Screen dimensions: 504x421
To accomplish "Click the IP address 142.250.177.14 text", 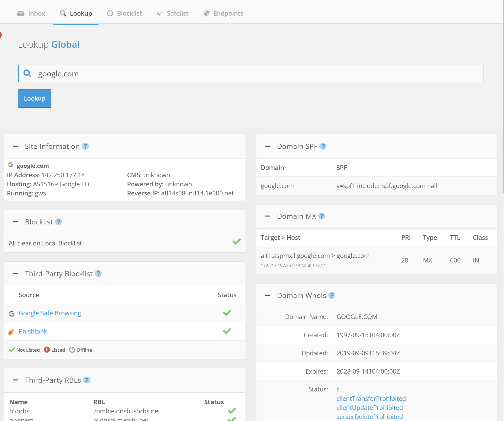I will [x=63, y=175].
